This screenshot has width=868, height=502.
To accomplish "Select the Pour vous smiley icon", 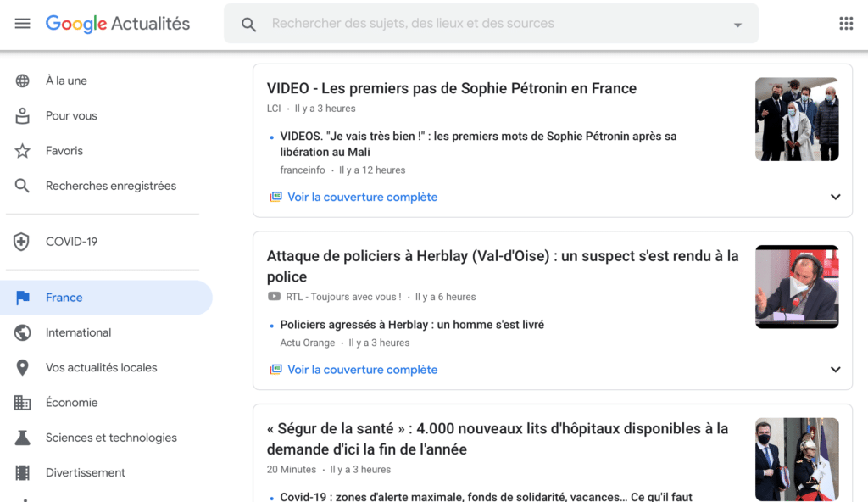I will pos(22,115).
